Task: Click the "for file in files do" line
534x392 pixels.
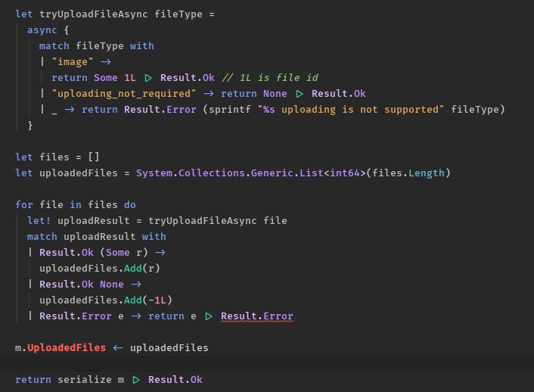Action: pyautogui.click(x=76, y=205)
